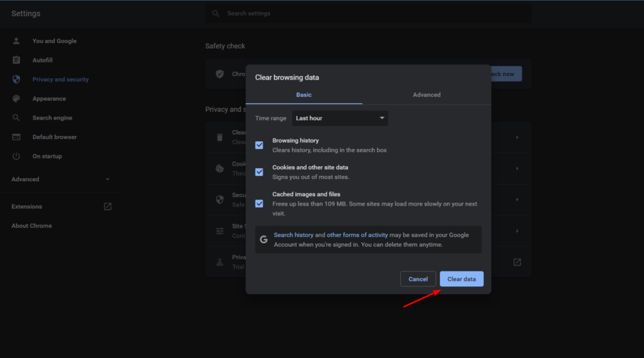Open Default browser settings
This screenshot has height=358, width=644.
pyautogui.click(x=54, y=137)
